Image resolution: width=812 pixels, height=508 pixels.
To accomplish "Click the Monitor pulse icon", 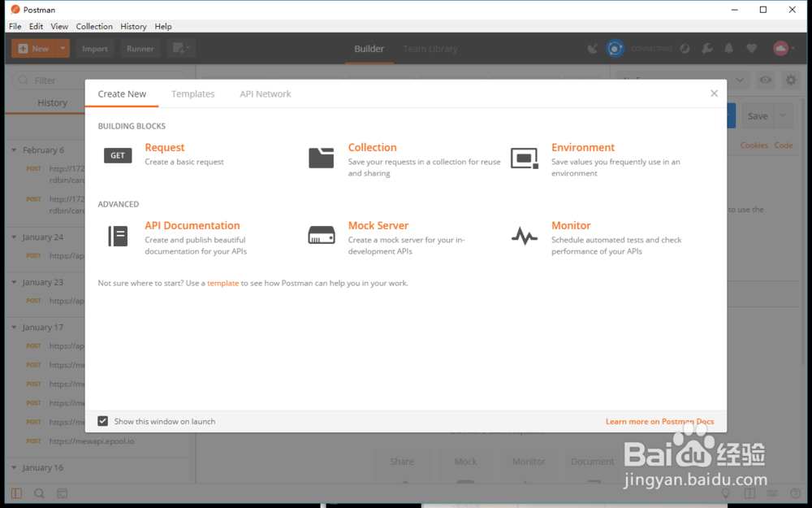I will pos(525,236).
